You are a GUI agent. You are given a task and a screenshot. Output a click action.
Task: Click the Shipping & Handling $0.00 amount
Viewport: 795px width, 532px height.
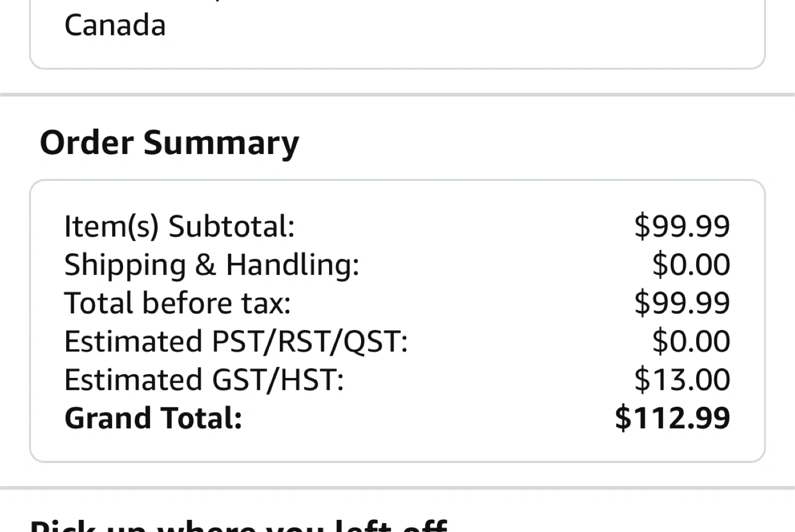click(691, 265)
